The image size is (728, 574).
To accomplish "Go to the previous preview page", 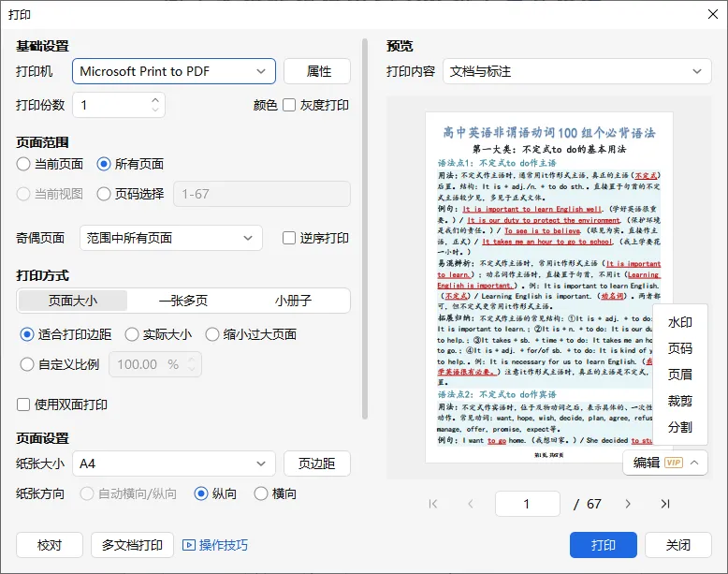I will click(471, 504).
